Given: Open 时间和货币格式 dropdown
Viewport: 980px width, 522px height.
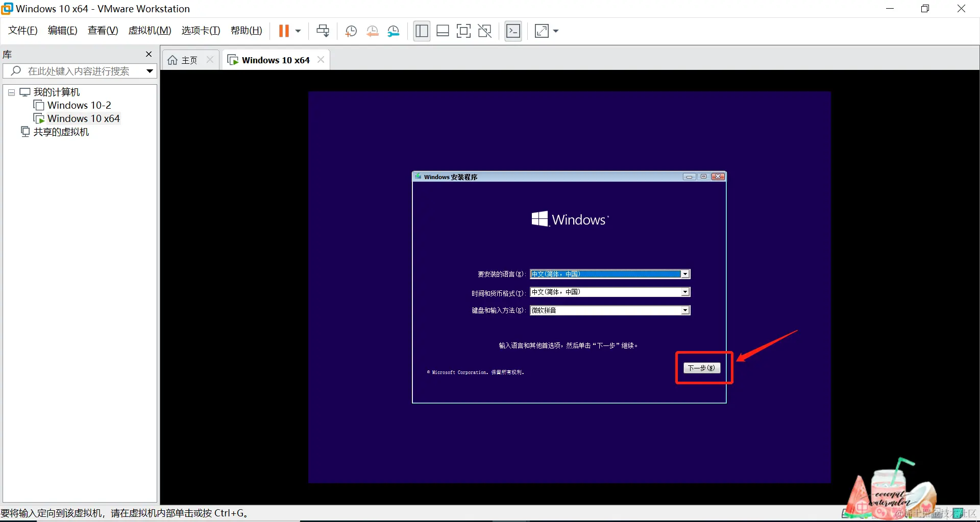Looking at the screenshot, I should [x=685, y=292].
